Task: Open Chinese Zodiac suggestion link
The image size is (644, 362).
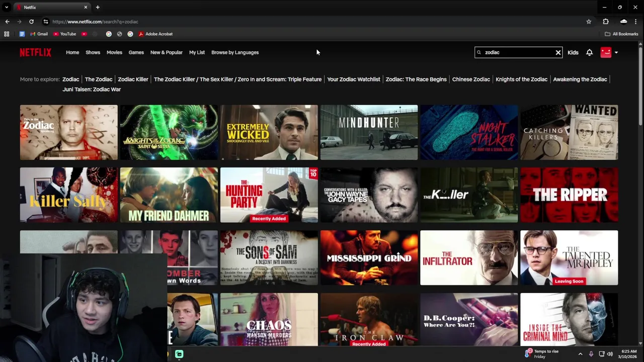Action: click(x=471, y=79)
